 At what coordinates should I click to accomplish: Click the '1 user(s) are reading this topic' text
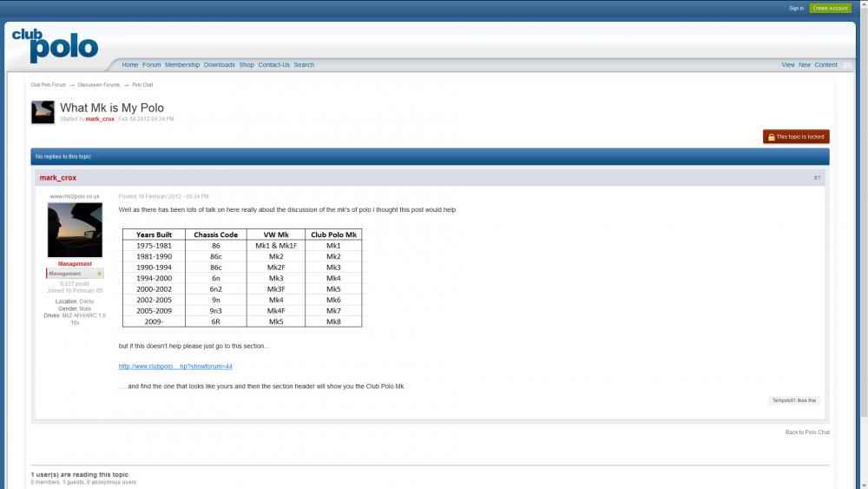click(80, 474)
